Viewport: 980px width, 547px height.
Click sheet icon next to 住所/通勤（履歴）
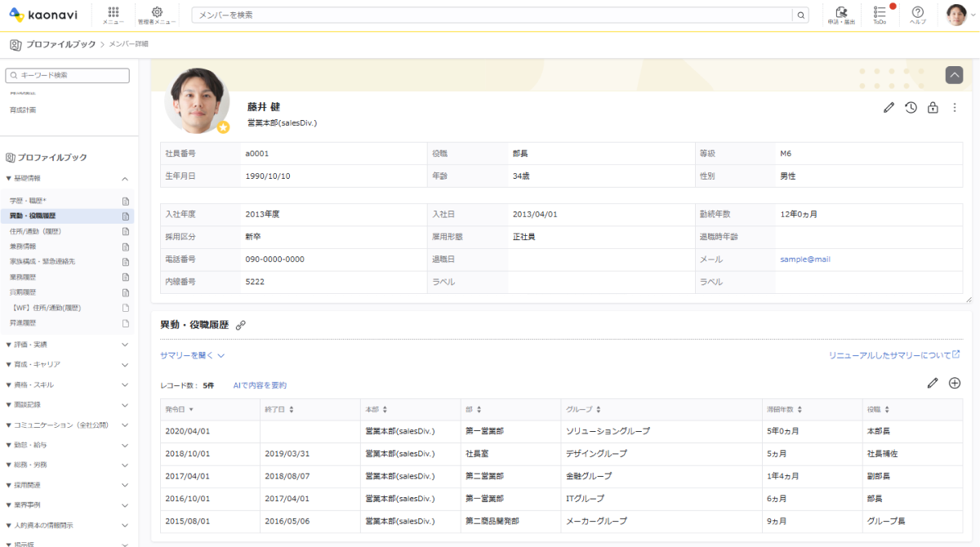[x=126, y=231]
